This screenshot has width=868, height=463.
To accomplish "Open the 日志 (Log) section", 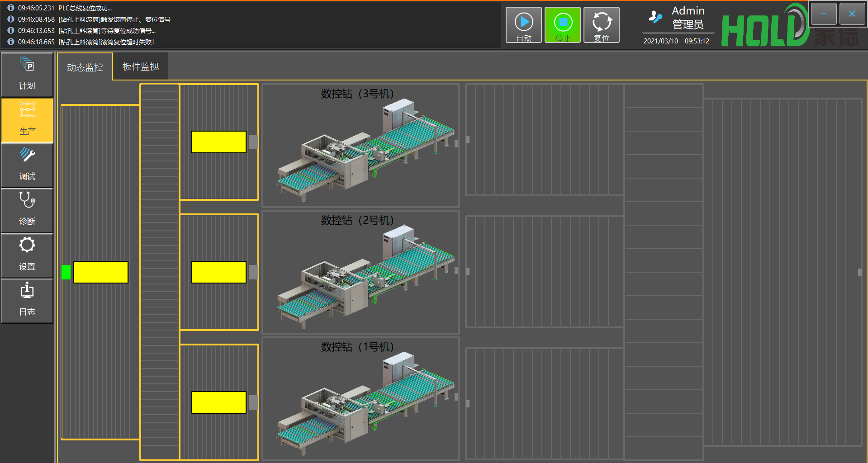I will 27,301.
